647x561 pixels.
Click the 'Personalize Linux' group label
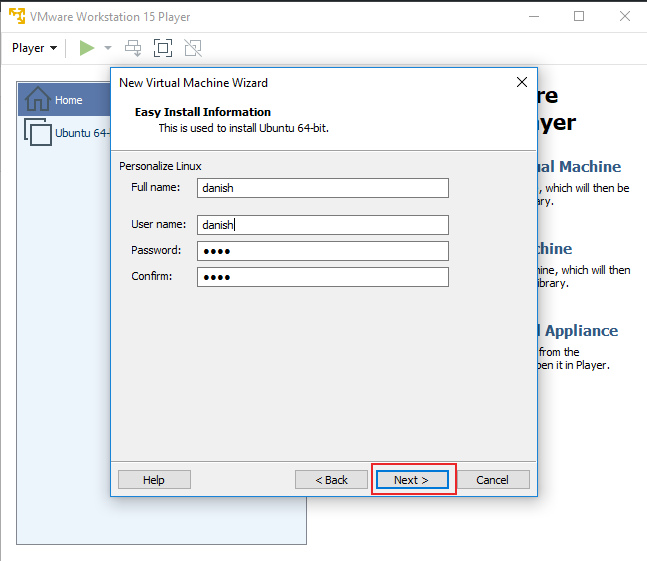click(160, 166)
